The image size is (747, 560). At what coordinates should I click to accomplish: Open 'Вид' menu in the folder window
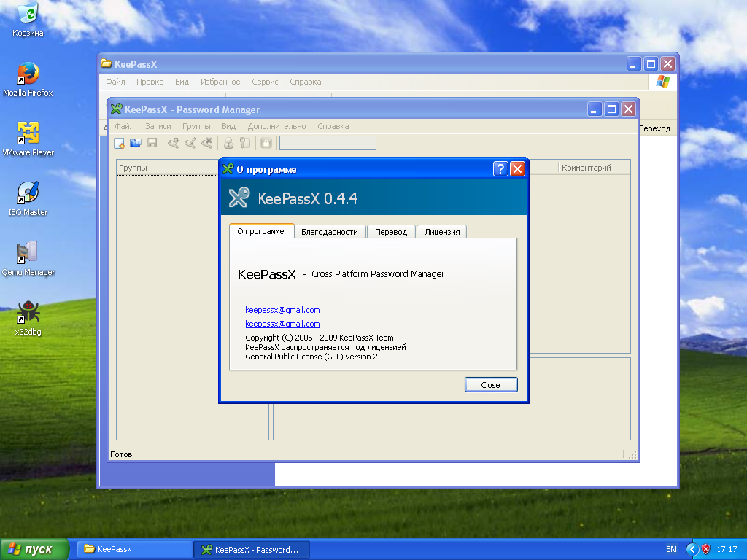(182, 82)
